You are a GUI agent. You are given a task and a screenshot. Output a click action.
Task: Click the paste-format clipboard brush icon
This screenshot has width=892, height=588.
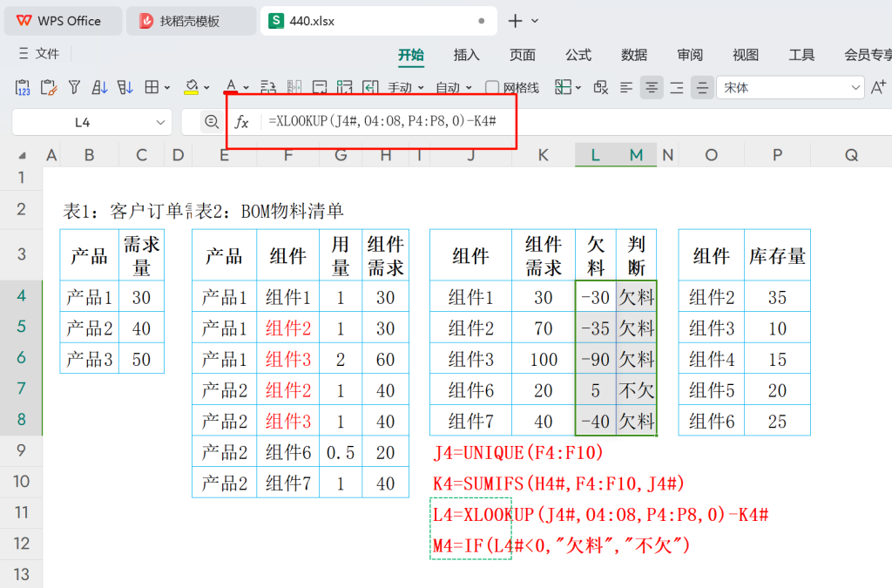(x=49, y=88)
